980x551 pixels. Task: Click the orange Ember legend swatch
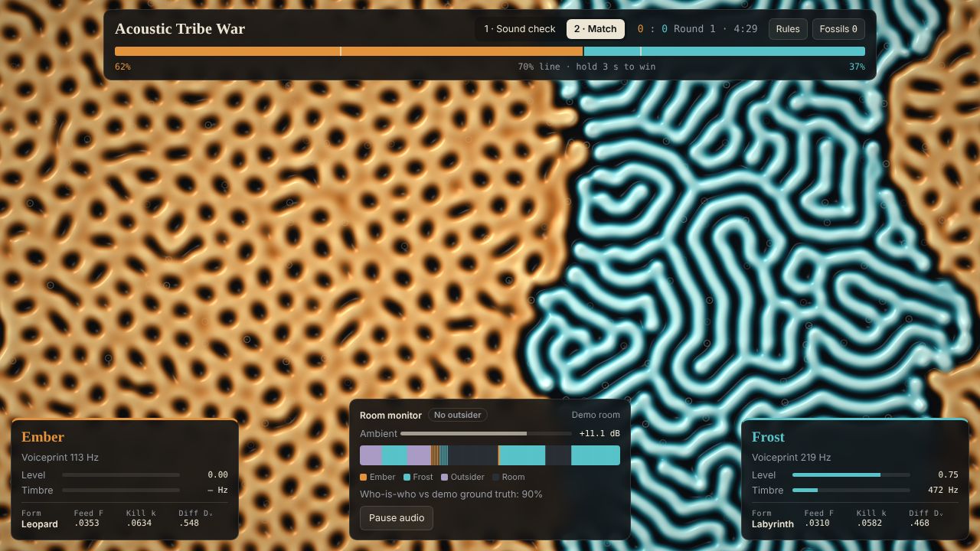point(363,477)
